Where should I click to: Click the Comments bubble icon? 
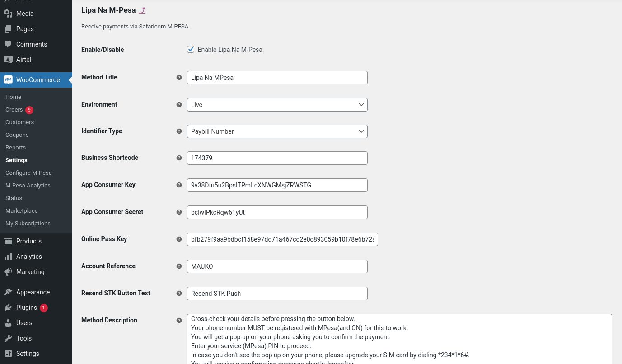(x=8, y=44)
